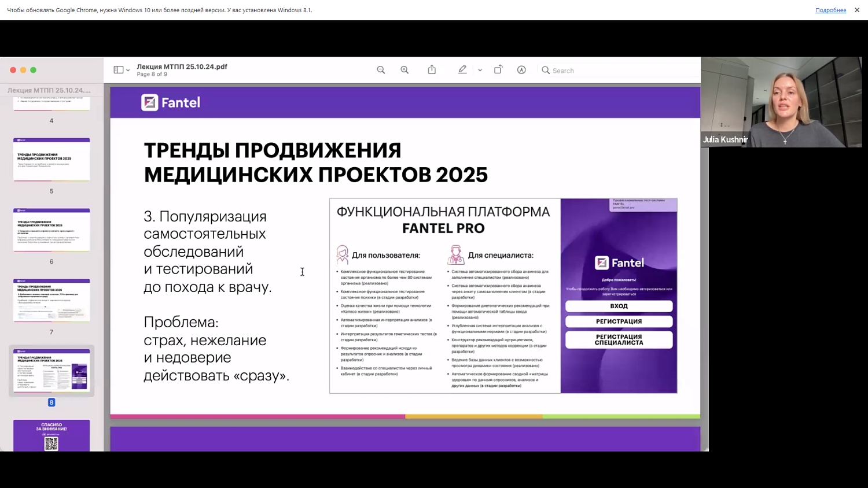The height and width of the screenshot is (488, 868).
Task: Select the highlight text icon
Action: [x=521, y=69]
